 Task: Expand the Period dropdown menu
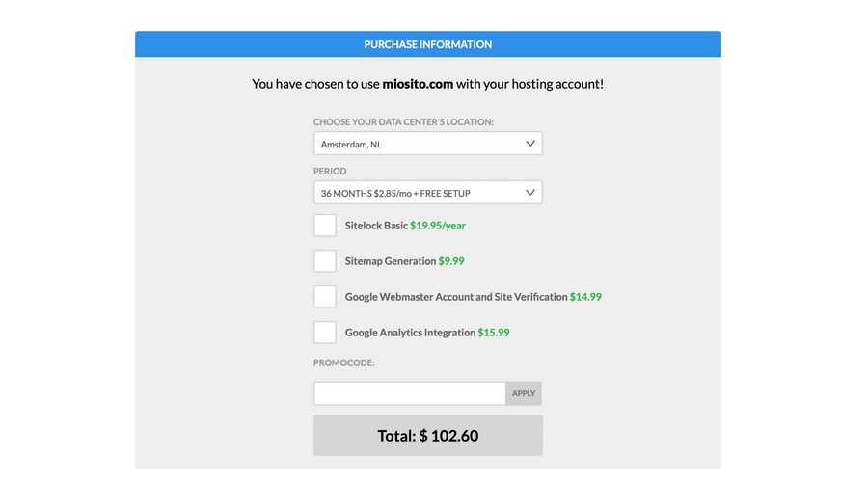(x=428, y=193)
